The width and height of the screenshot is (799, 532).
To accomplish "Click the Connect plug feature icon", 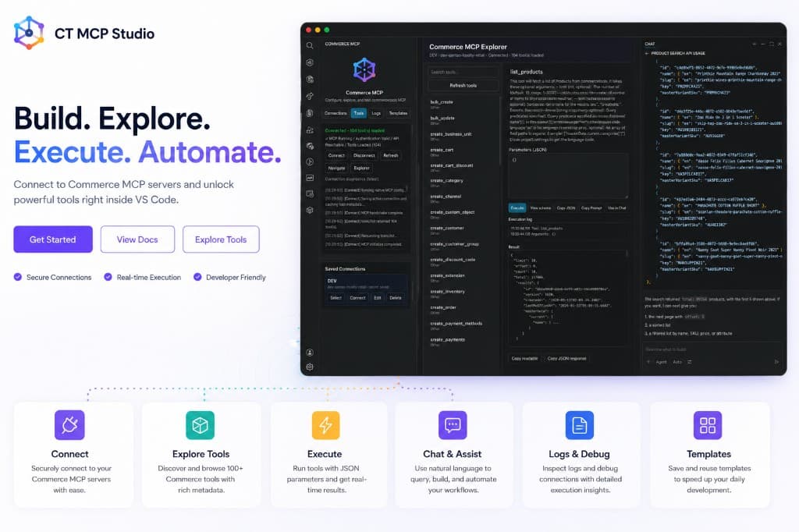I will pos(69,425).
